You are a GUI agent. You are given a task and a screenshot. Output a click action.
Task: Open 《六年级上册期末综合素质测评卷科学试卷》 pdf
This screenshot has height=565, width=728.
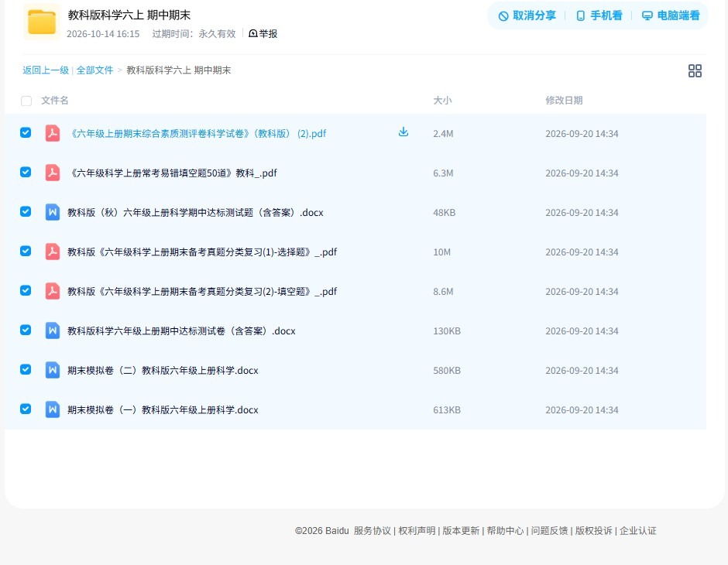(x=197, y=134)
